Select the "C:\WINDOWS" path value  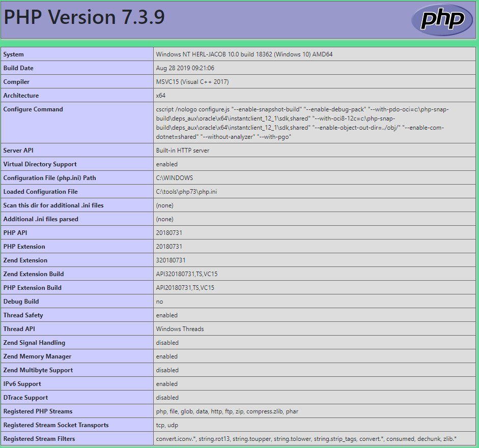(x=175, y=178)
